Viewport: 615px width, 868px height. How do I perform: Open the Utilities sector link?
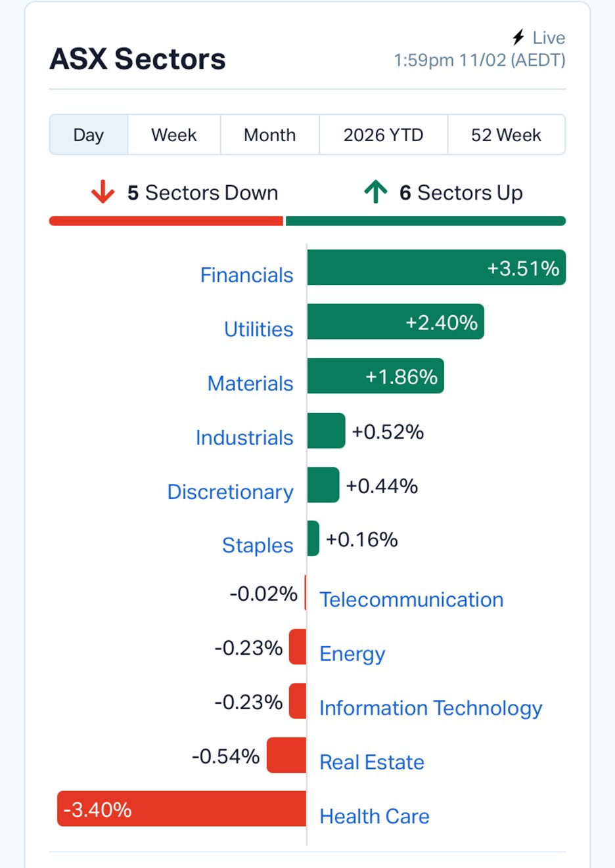[258, 329]
